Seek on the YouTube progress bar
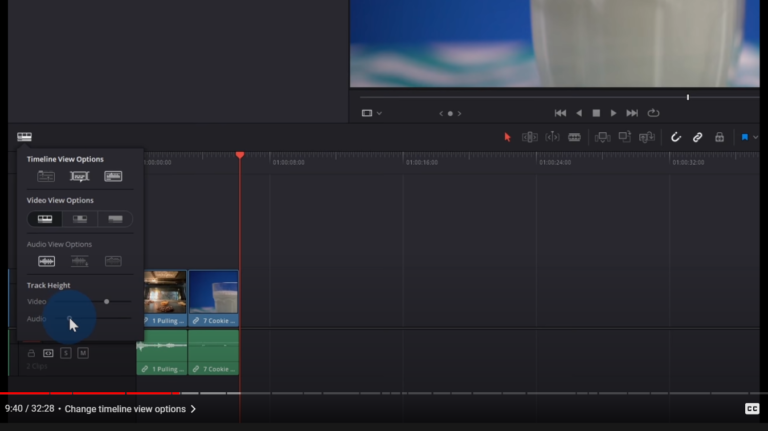This screenshot has width=768, height=431. pos(384,393)
